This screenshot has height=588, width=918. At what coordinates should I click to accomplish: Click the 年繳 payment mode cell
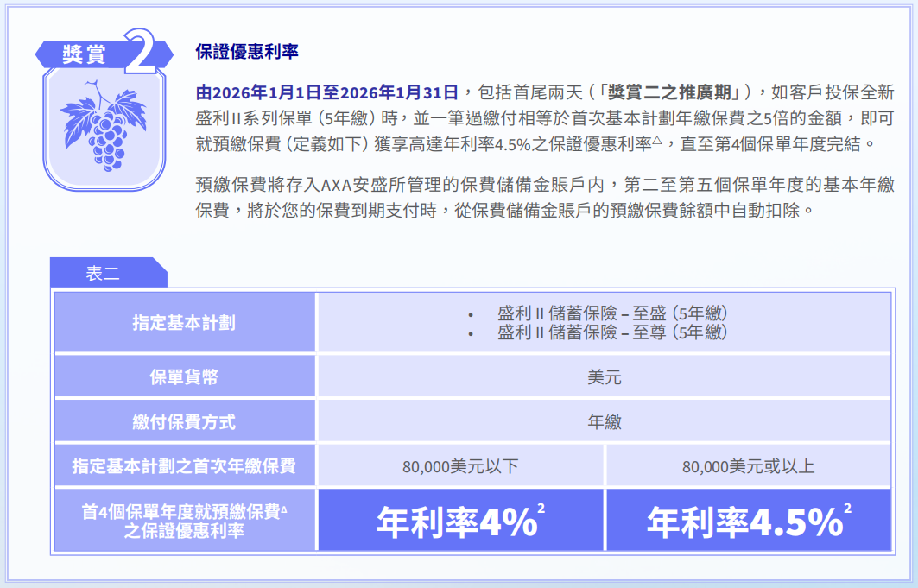pyautogui.click(x=604, y=421)
